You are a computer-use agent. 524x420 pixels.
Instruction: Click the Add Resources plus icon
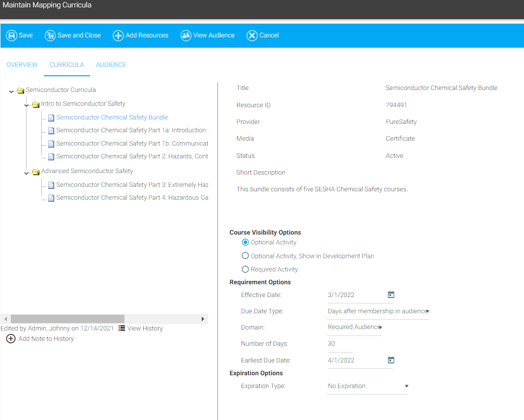pos(118,35)
